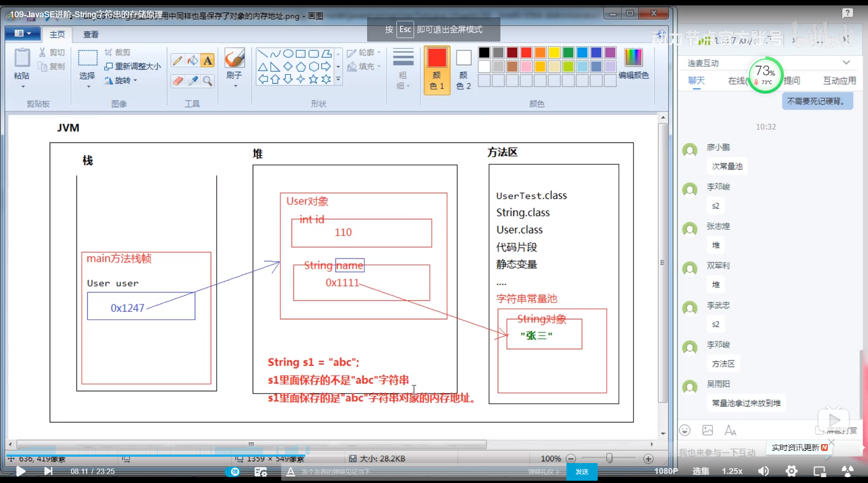868x483 pixels.
Task: Open the 粗细 line thickness dropdown
Action: point(403,69)
